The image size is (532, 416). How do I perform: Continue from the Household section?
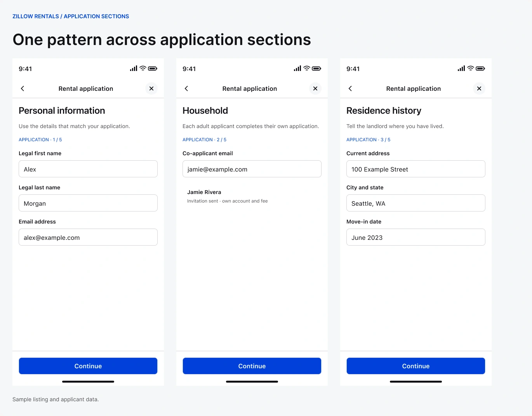pyautogui.click(x=252, y=366)
